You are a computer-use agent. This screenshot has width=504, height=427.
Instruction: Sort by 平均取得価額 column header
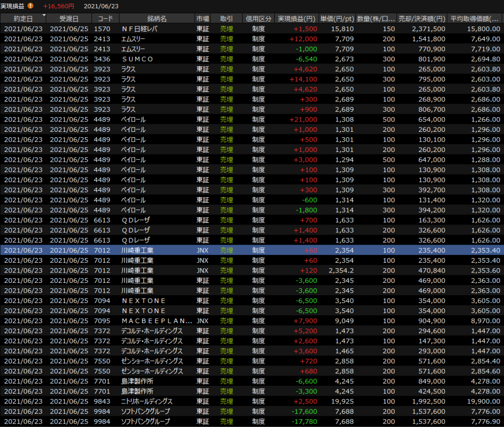click(x=475, y=19)
